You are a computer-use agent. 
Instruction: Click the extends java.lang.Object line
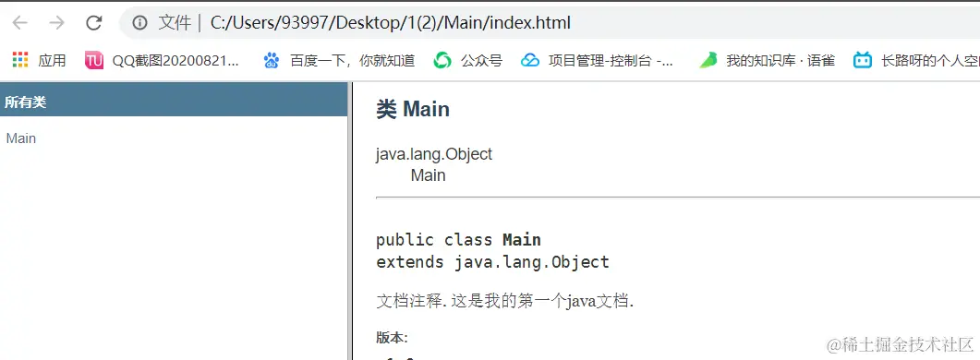click(x=492, y=262)
